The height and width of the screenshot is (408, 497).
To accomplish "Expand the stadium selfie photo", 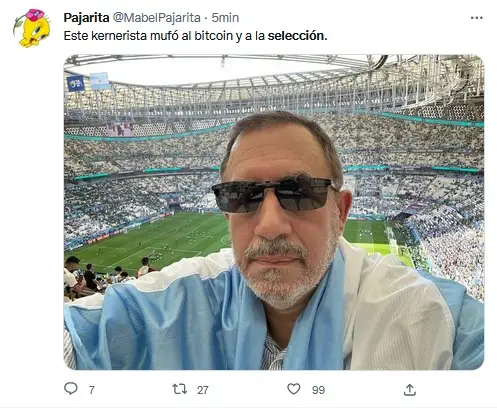I will click(274, 212).
